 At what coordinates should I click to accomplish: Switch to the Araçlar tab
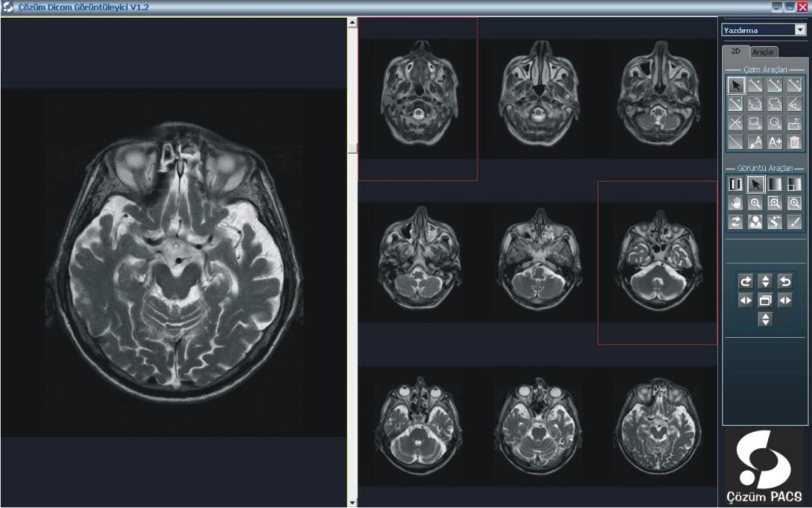764,52
